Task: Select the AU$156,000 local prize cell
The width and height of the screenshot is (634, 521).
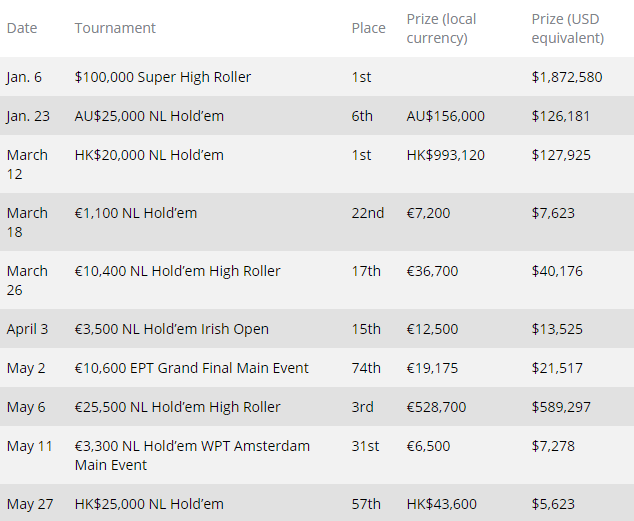Action: 446,116
